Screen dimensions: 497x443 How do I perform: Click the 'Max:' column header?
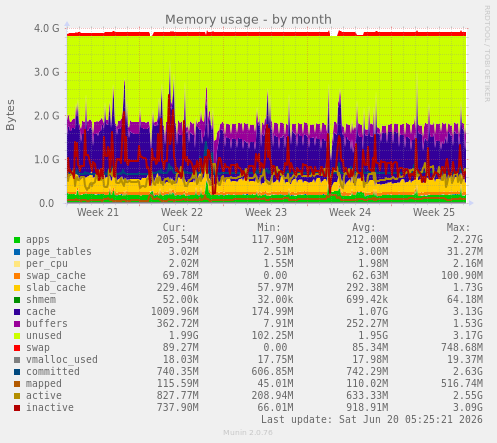[458, 228]
